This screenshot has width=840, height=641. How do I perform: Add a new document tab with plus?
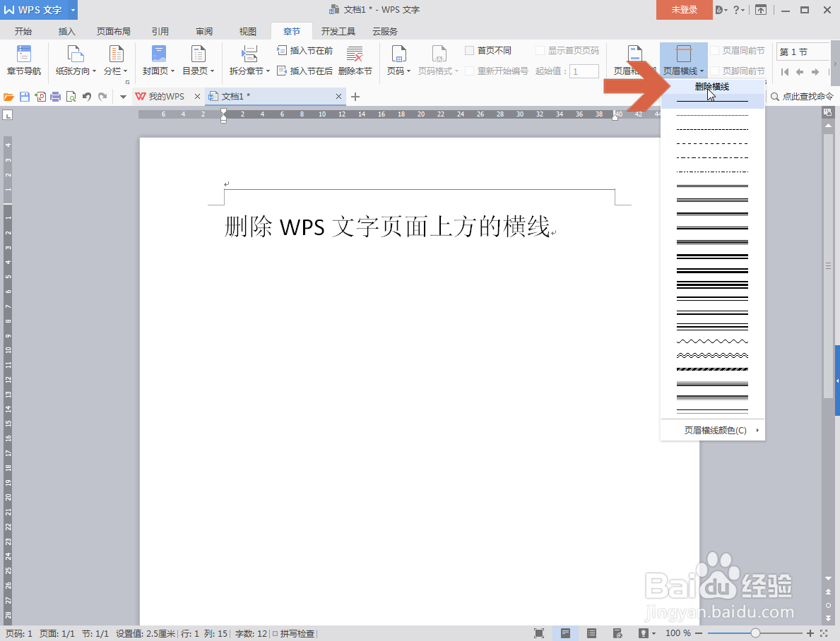coord(355,97)
